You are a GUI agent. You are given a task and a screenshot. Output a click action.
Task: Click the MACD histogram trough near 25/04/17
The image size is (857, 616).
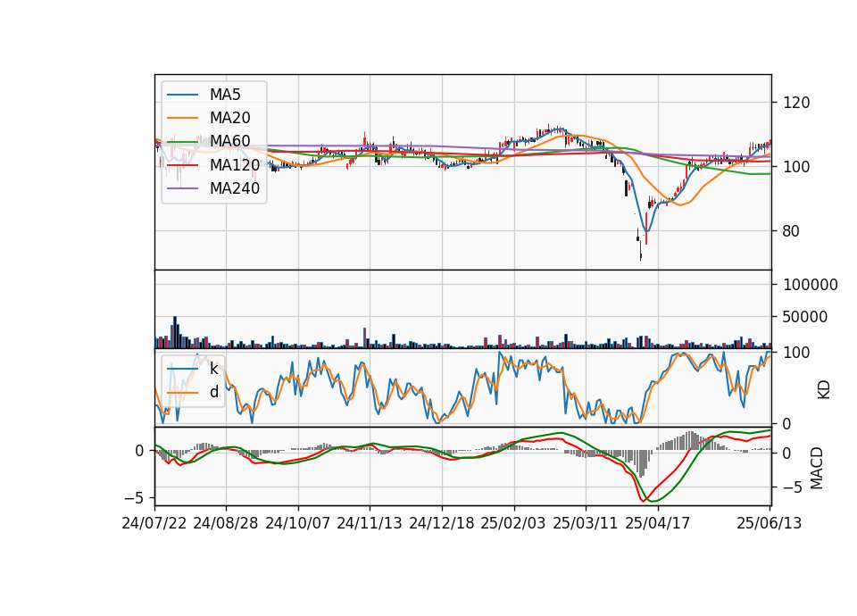tap(641, 464)
